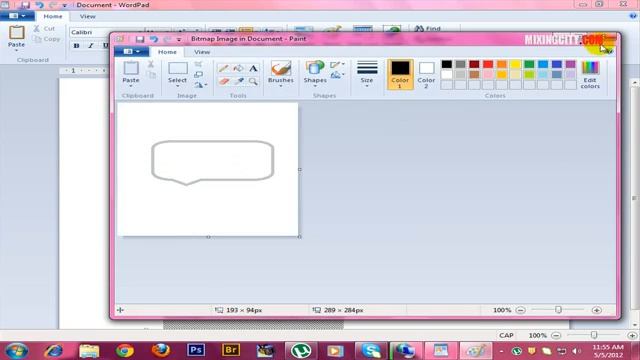Open the shape Outline dropdown
This screenshot has width=640, height=360.
click(x=337, y=64)
